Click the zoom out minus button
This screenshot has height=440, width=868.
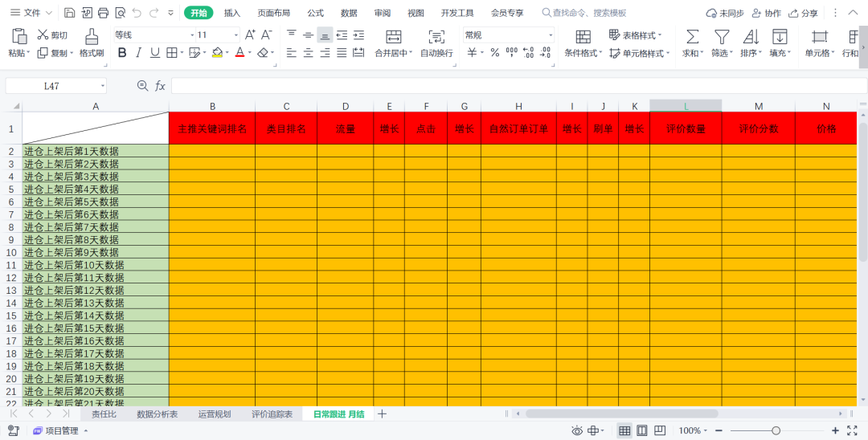tap(719, 430)
